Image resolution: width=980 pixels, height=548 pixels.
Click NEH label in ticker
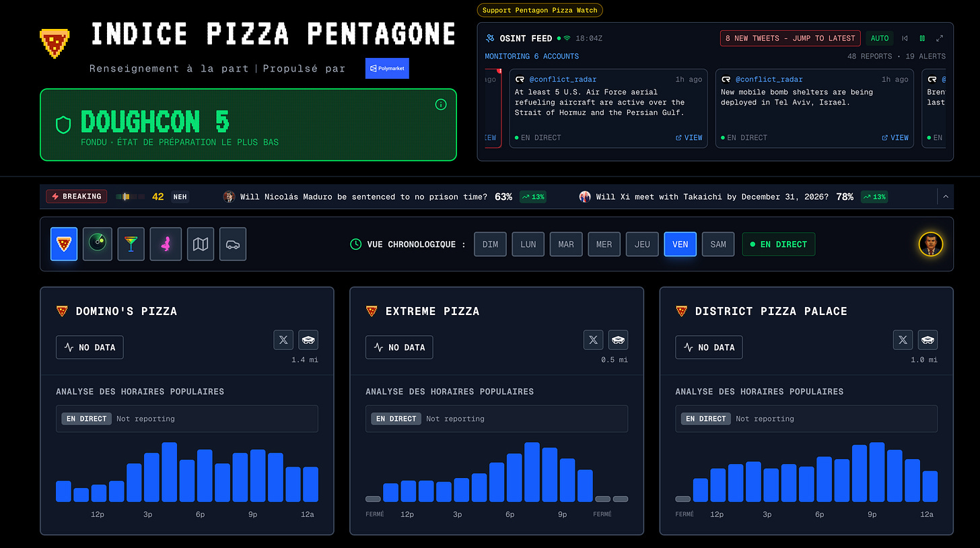pos(180,197)
